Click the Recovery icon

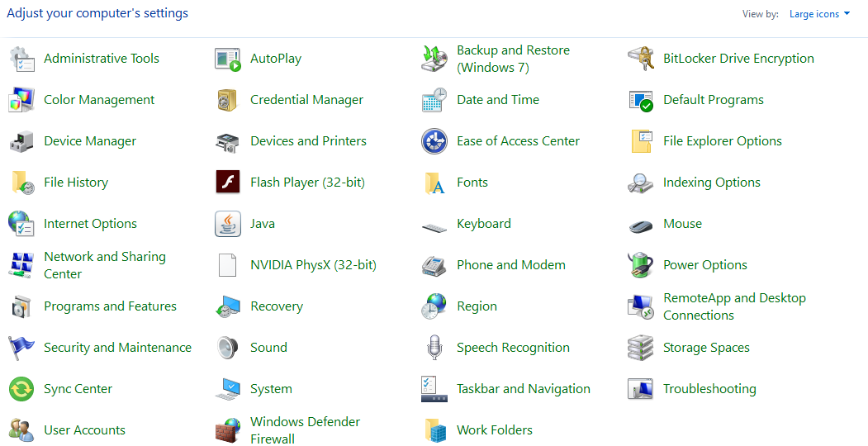click(x=228, y=306)
